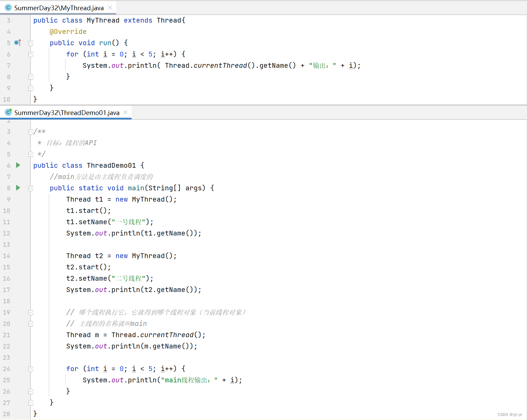Screen dimensions: 527x420
Task: Click the comment '//main方法是由主线程负责调度的'
Action: coord(101,177)
